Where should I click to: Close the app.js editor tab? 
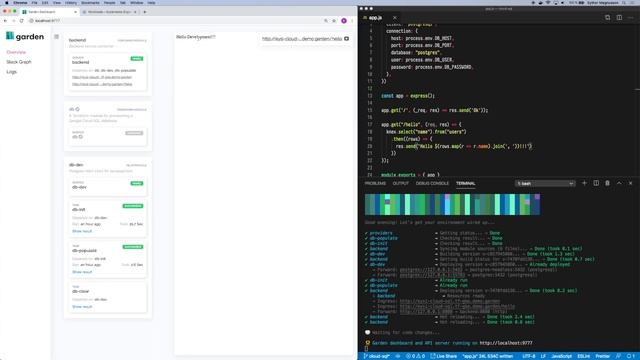(395, 18)
